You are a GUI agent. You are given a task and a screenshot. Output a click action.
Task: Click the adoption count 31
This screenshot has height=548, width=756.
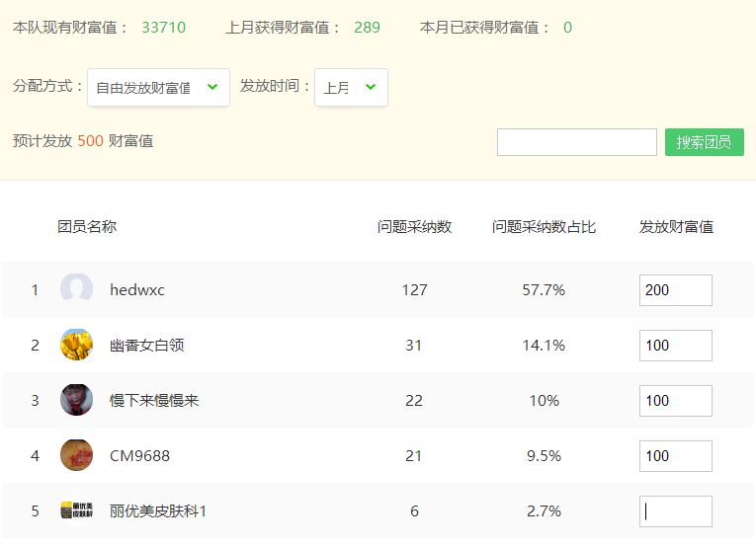[414, 346]
